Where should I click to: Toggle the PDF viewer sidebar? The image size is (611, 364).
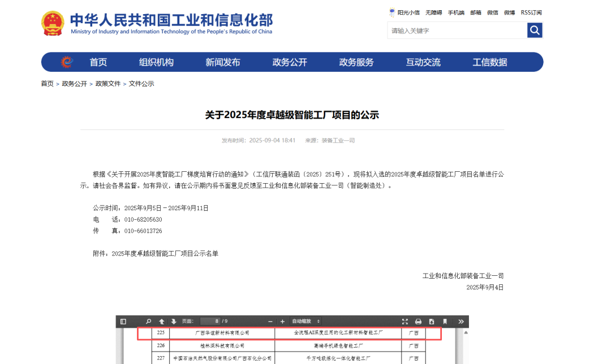[123, 321]
